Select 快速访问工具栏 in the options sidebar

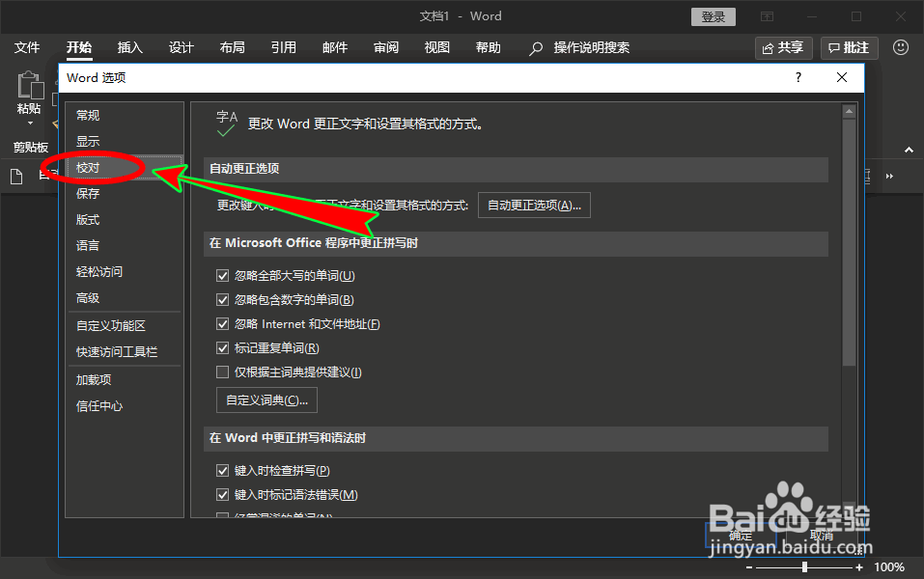(x=125, y=352)
